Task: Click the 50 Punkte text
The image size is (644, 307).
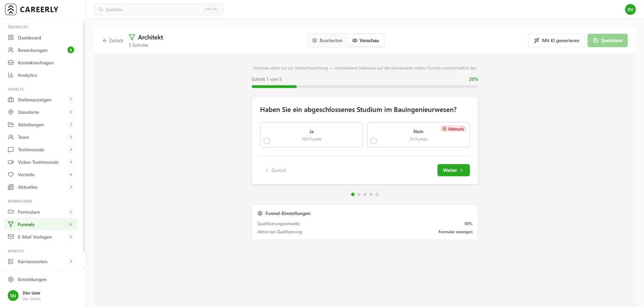Action: (418, 139)
